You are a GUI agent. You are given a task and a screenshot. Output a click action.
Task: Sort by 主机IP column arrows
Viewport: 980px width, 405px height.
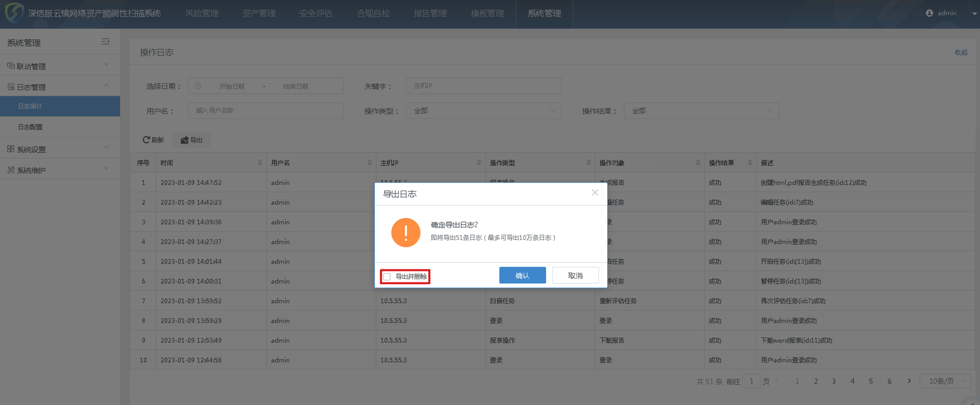[x=479, y=163]
